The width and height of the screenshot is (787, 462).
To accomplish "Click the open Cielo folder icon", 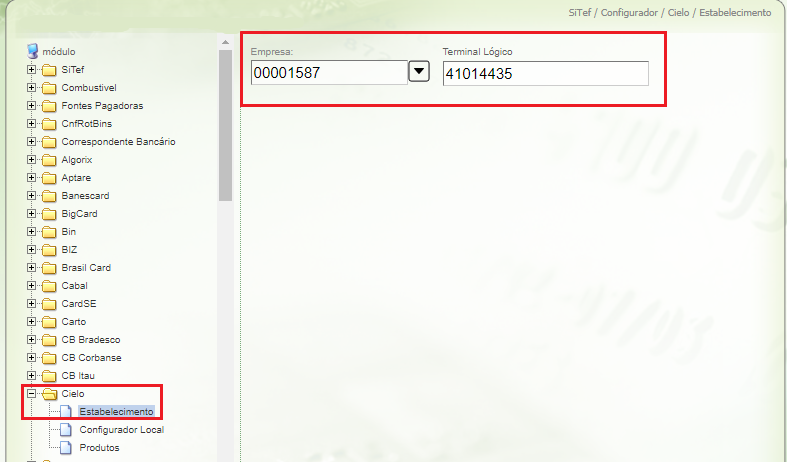I will click(50, 394).
